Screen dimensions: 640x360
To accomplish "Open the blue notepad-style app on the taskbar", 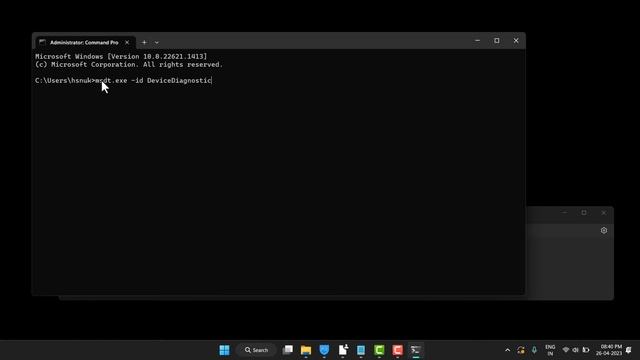I will [x=361, y=350].
